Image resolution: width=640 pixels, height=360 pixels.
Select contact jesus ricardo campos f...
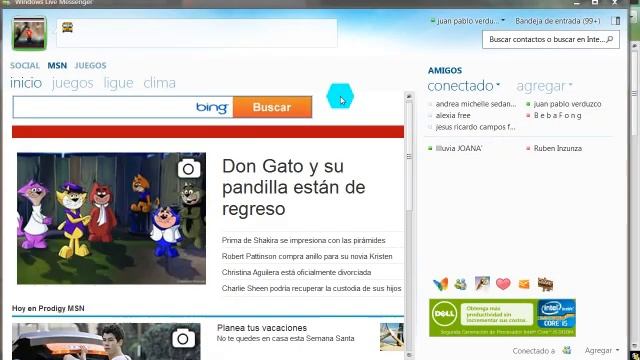(472, 127)
